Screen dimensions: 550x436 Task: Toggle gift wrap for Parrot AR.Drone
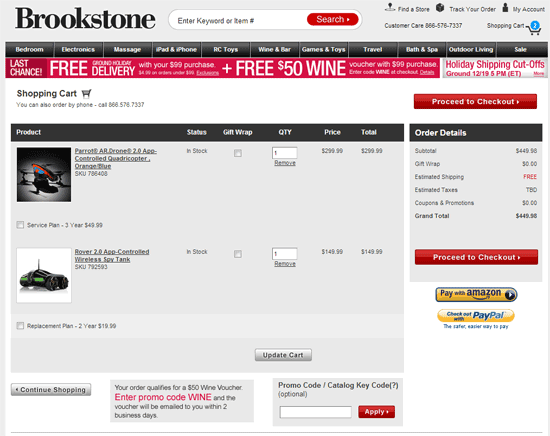click(x=238, y=153)
